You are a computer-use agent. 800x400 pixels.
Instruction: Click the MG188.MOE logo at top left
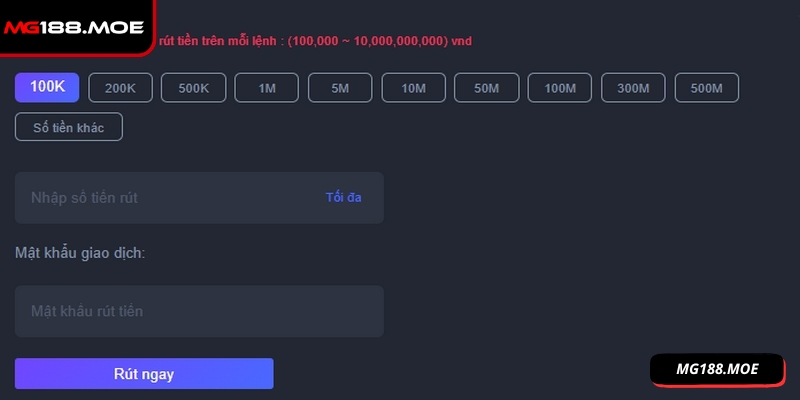click(x=73, y=27)
